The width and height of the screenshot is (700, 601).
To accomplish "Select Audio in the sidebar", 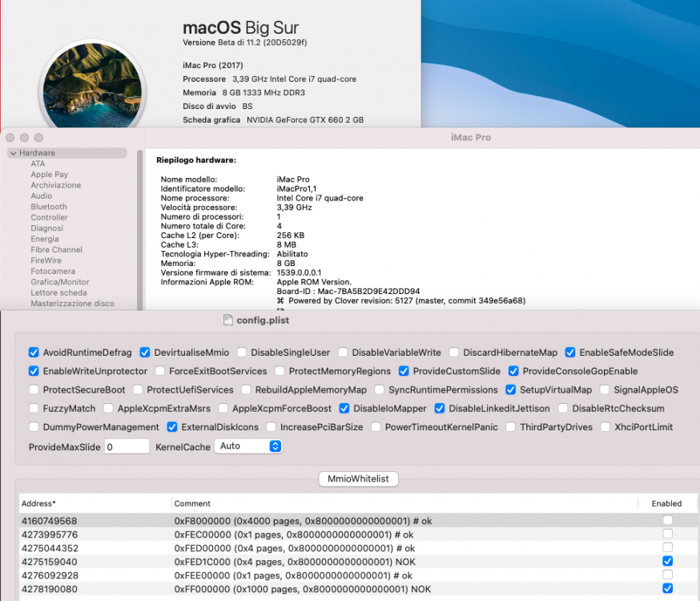I will tap(42, 196).
